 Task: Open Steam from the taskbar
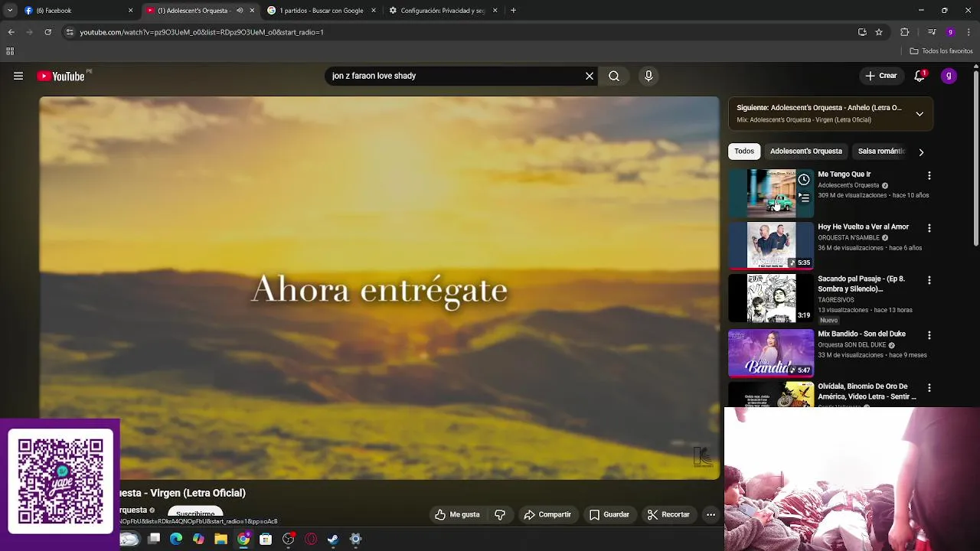(x=333, y=539)
